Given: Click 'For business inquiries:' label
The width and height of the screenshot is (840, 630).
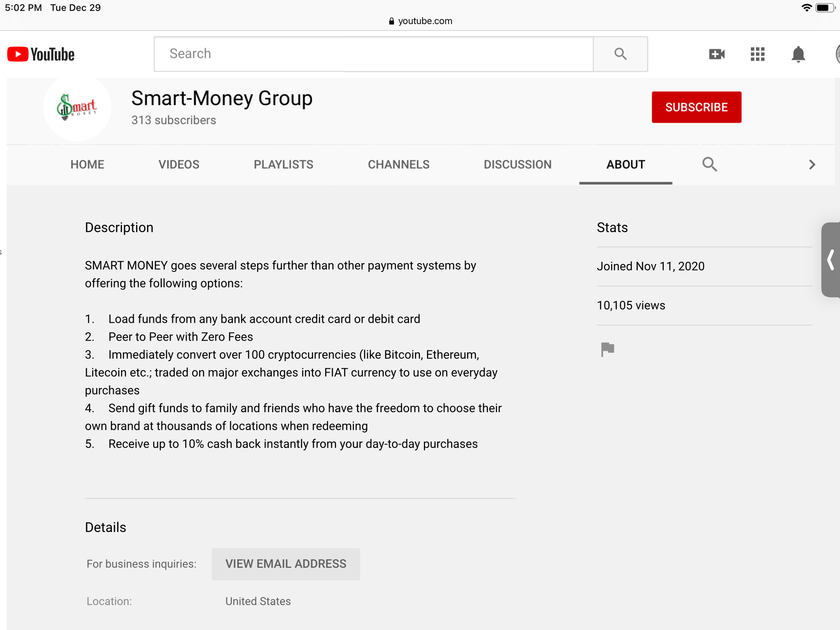Looking at the screenshot, I should 142,564.
